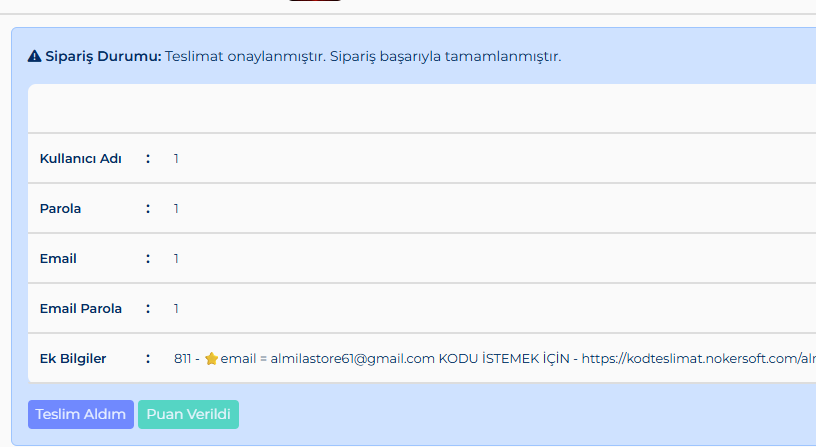This screenshot has height=447, width=816.
Task: Click the 811 number in Ek Bilgiler
Action: pyautogui.click(x=183, y=359)
